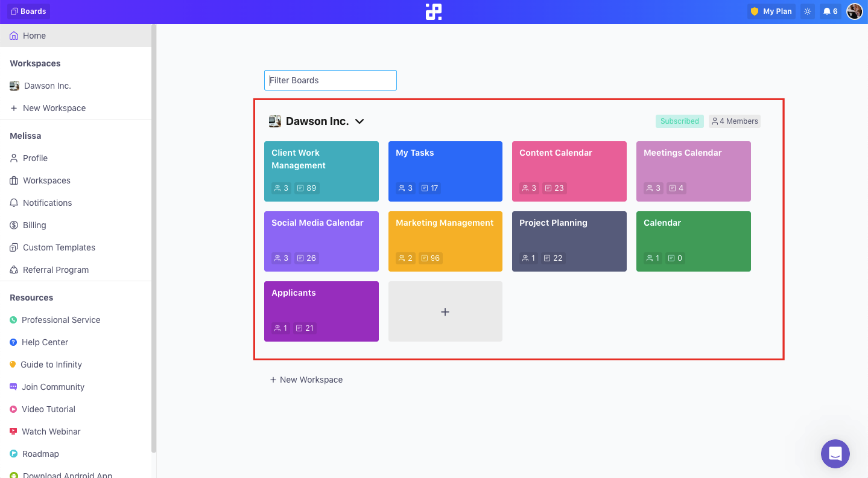868x478 pixels.
Task: Click the Help Center question icon
Action: point(13,342)
